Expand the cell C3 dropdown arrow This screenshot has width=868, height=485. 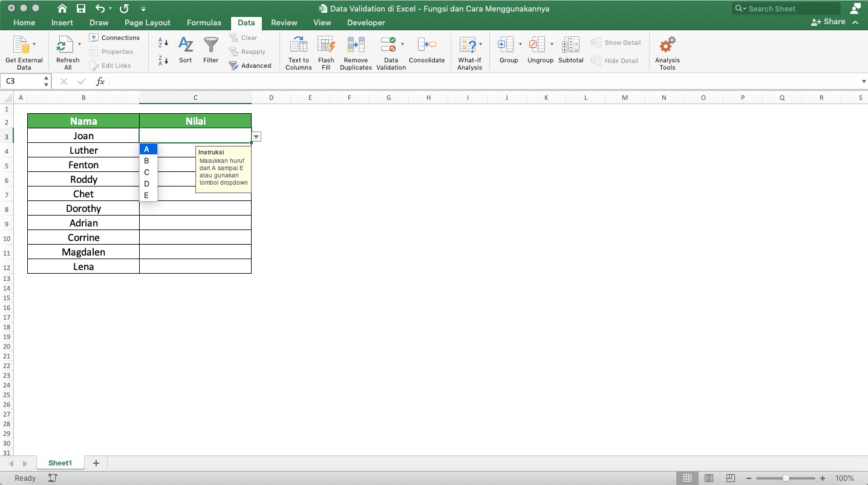[x=256, y=137]
